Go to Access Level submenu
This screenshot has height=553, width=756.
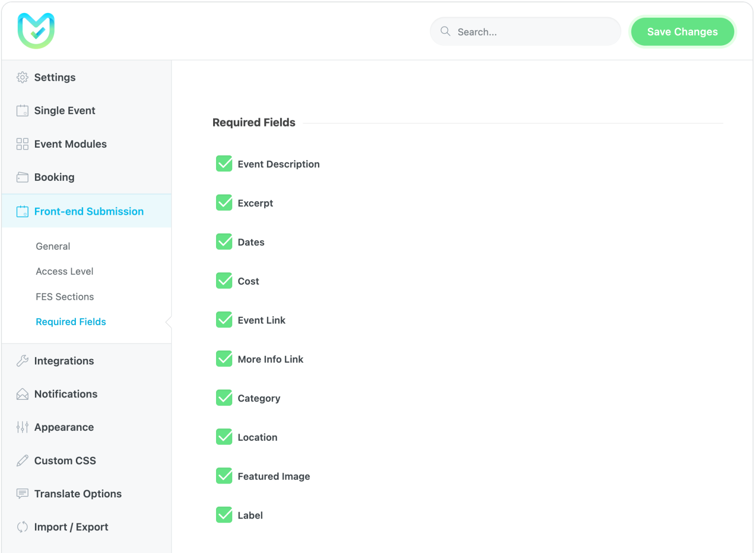pyautogui.click(x=64, y=271)
